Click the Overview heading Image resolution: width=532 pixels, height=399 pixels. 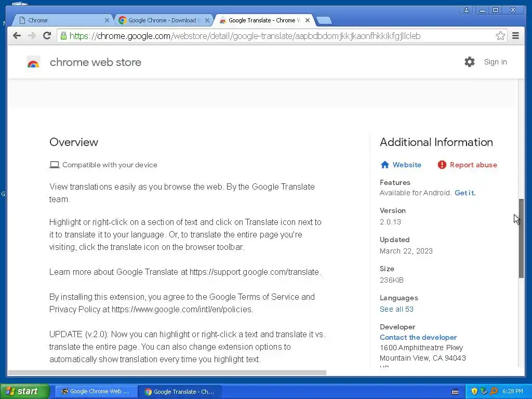[74, 142]
